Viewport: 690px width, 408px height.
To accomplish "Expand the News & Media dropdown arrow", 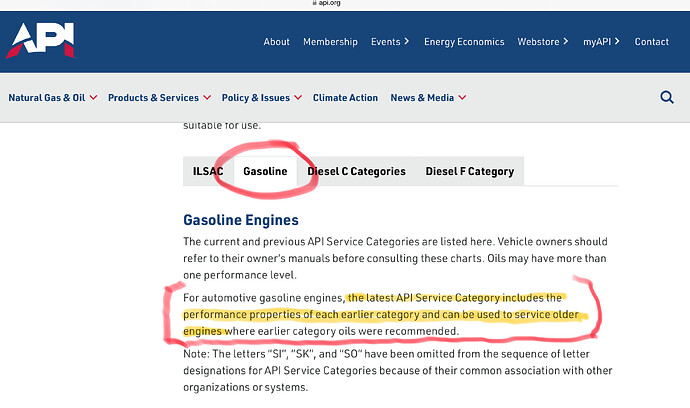I will tap(462, 98).
